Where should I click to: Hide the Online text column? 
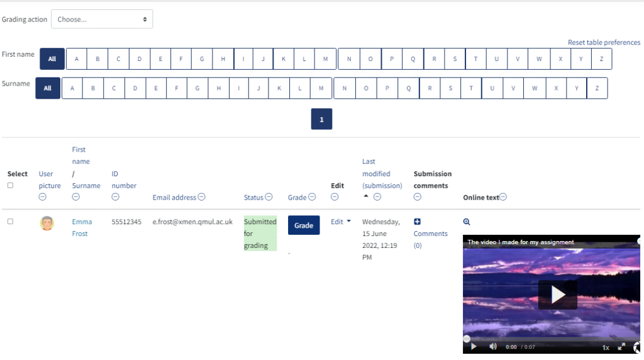point(503,197)
